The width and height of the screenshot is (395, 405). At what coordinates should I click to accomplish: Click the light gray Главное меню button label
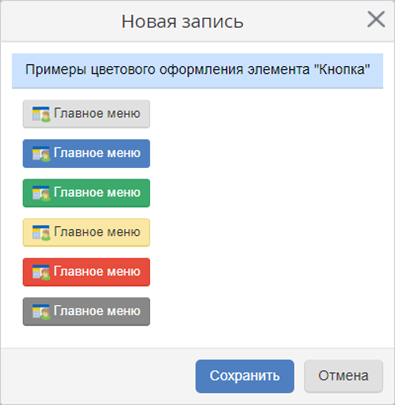(97, 114)
